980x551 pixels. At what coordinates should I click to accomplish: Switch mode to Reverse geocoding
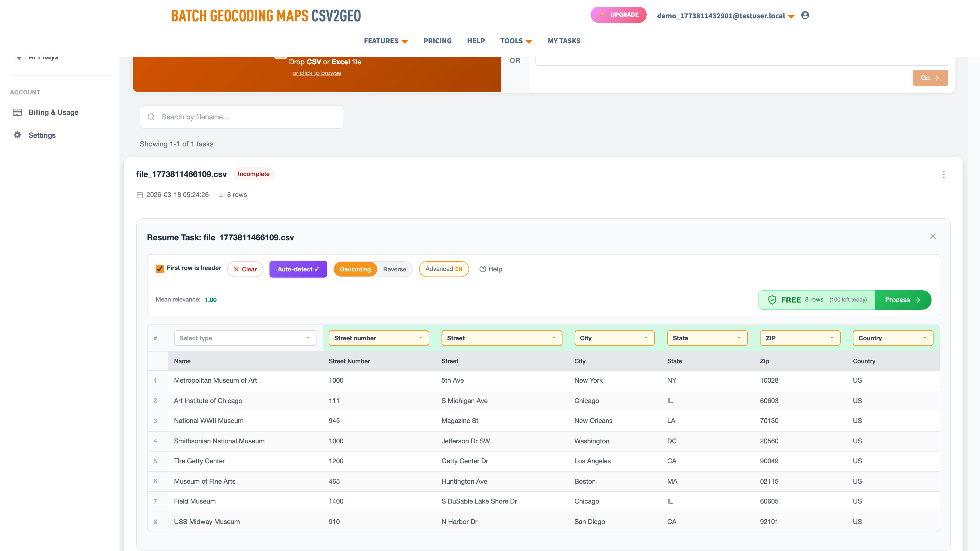[x=394, y=269]
